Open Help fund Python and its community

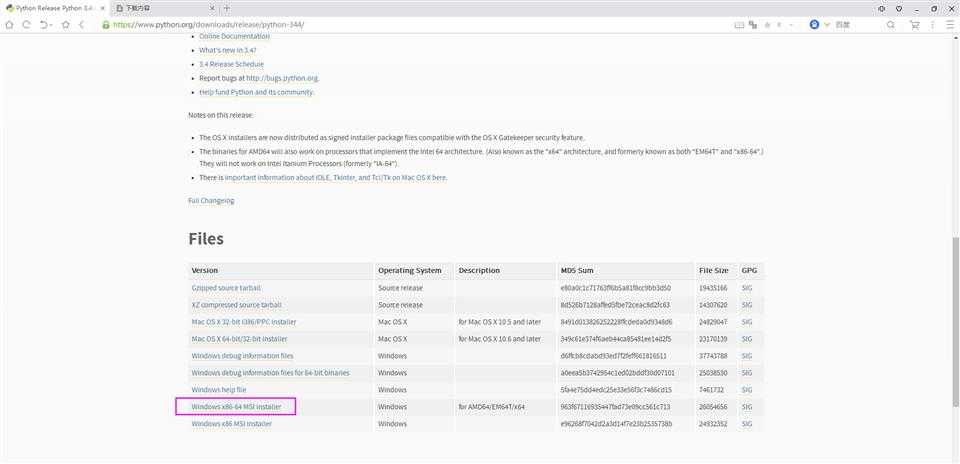point(257,92)
